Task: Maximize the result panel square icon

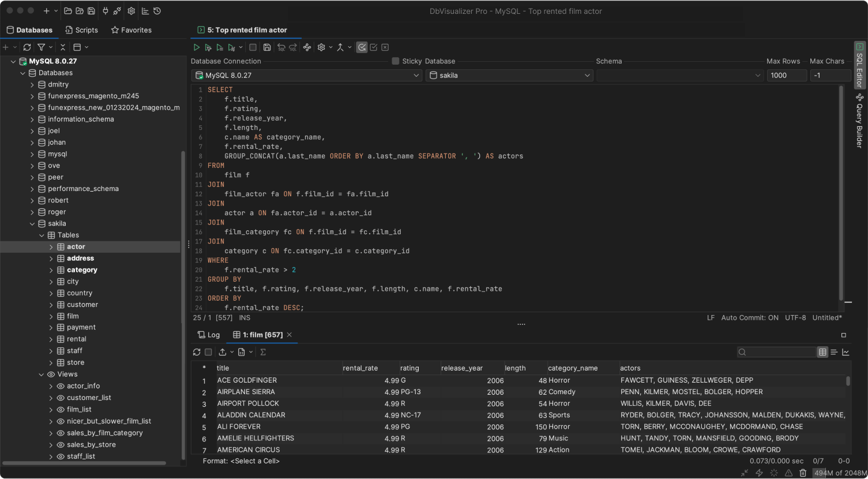Action: pos(844,335)
